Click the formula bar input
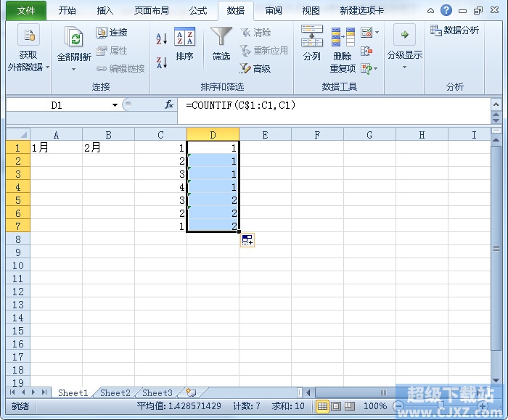Viewport: 508px width, 420px height. 334,110
